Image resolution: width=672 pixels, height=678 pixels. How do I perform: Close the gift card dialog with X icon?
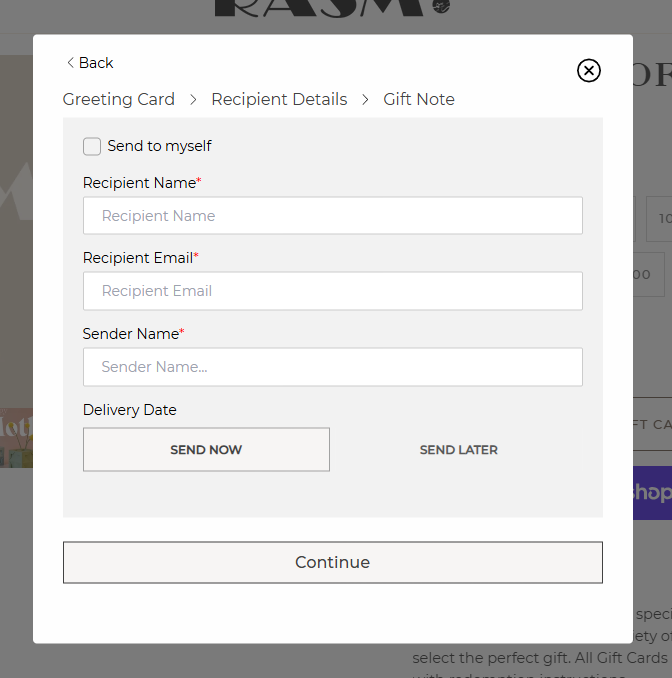589,70
